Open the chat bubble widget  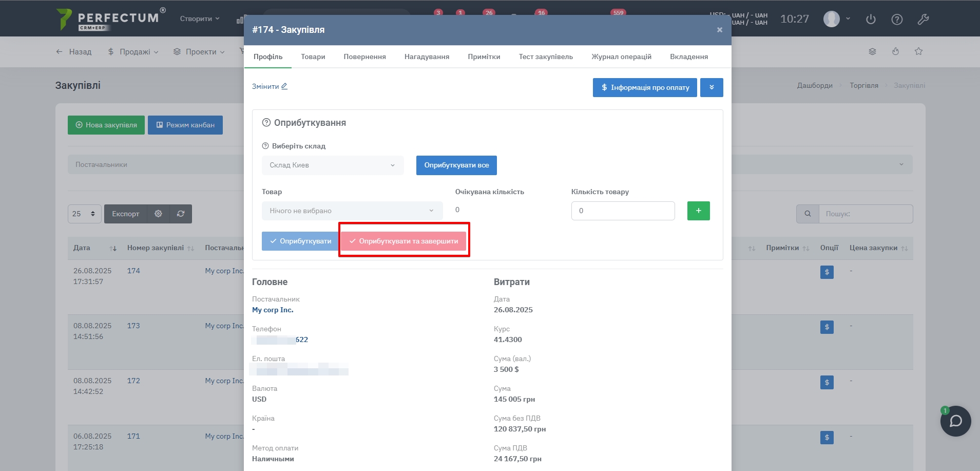[955, 421]
